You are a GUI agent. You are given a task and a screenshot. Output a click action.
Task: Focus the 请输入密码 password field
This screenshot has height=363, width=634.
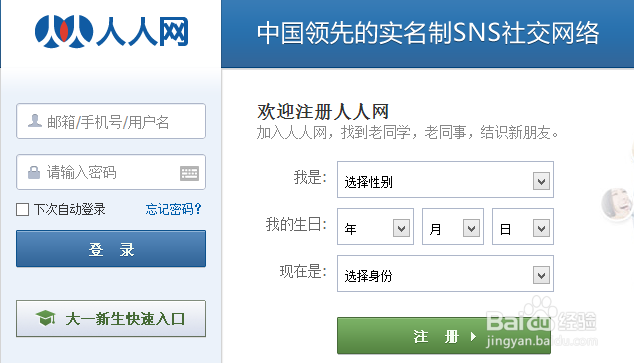(111, 172)
